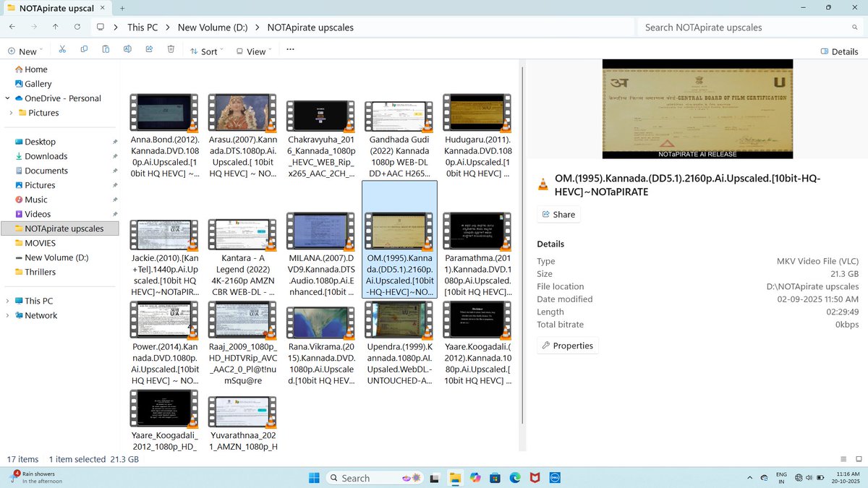868x488 pixels.
Task: Open MOVIES folder in sidebar
Action: 34,243
